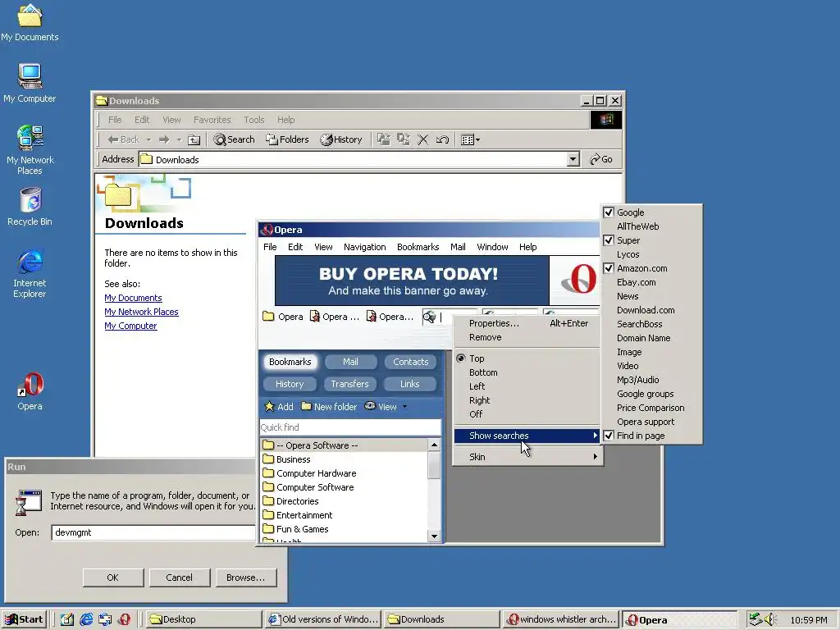Image resolution: width=840 pixels, height=630 pixels.
Task: Open History pane from Downloads toolbar
Action: (341, 139)
